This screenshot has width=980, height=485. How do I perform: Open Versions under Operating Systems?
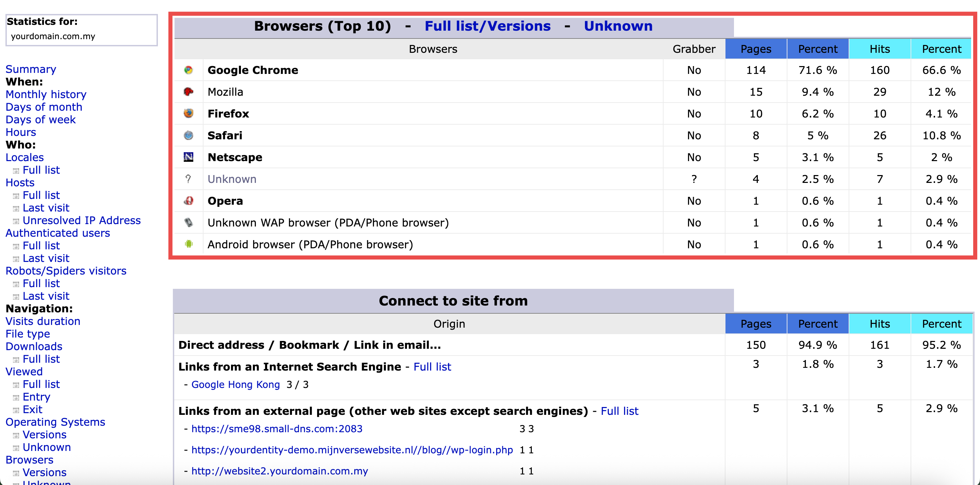[x=45, y=435]
